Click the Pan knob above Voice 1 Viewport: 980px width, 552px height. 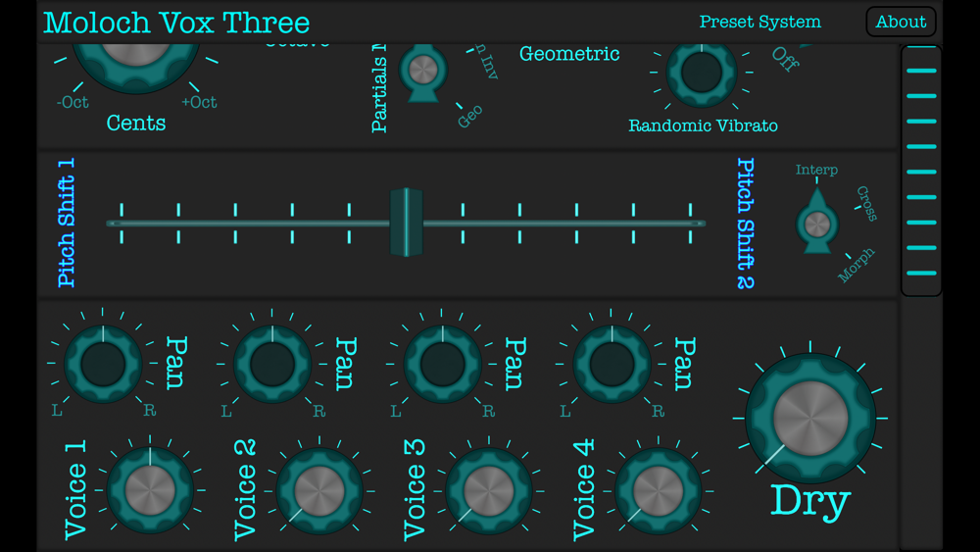coord(103,364)
